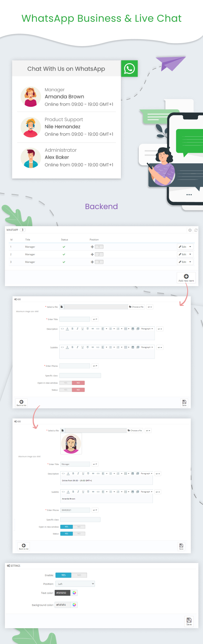This screenshot has height=644, width=203.
Task: Click the Title column header
Action: [28, 240]
